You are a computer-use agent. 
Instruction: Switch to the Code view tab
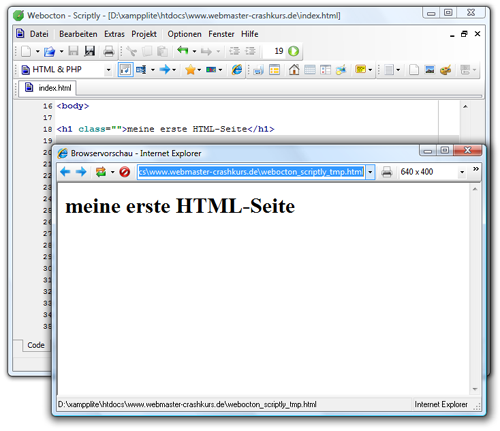coord(36,345)
